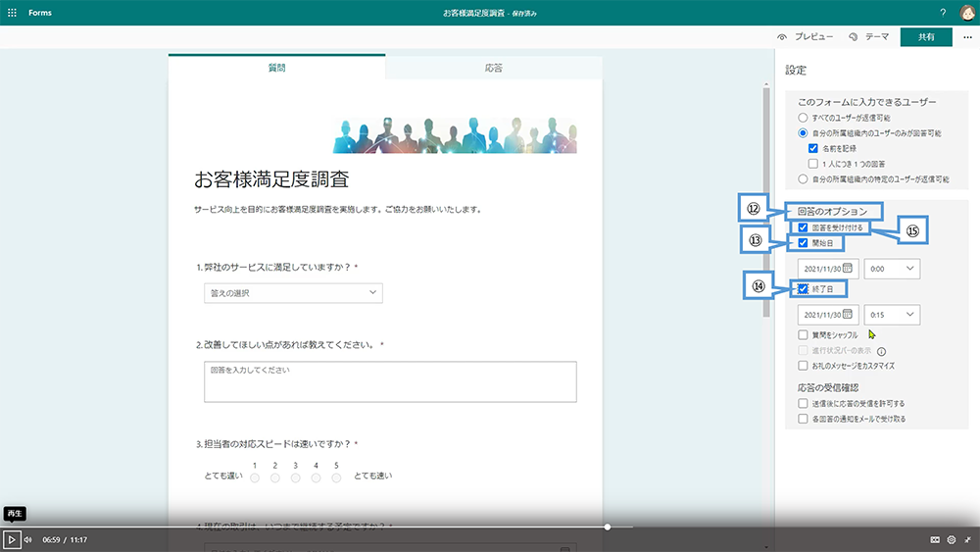Open video player settings gear
980x552 pixels.
[x=952, y=539]
